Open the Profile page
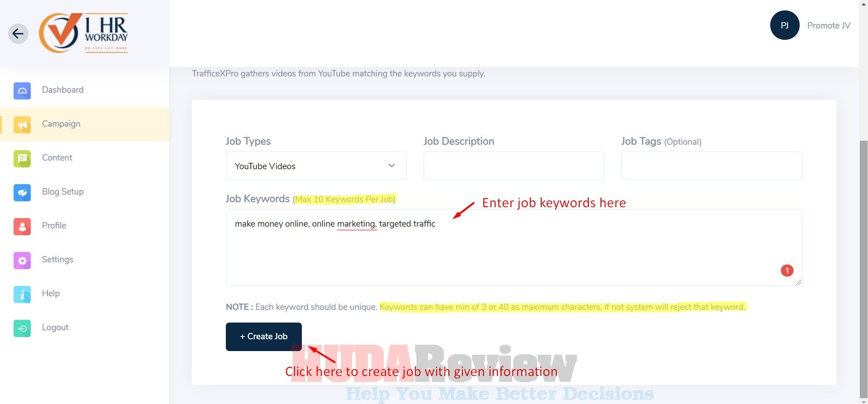This screenshot has width=868, height=404. [54, 225]
